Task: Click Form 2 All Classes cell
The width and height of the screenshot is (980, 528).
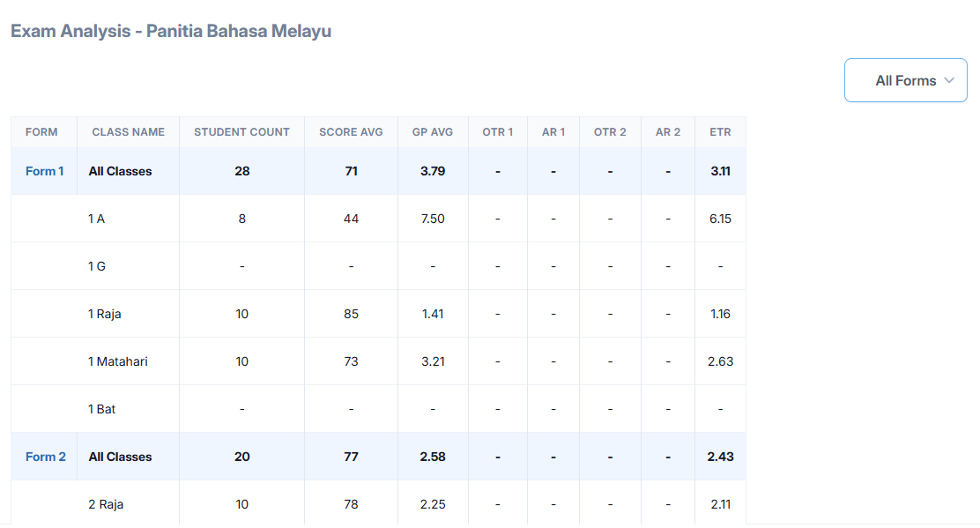Action: pos(120,457)
